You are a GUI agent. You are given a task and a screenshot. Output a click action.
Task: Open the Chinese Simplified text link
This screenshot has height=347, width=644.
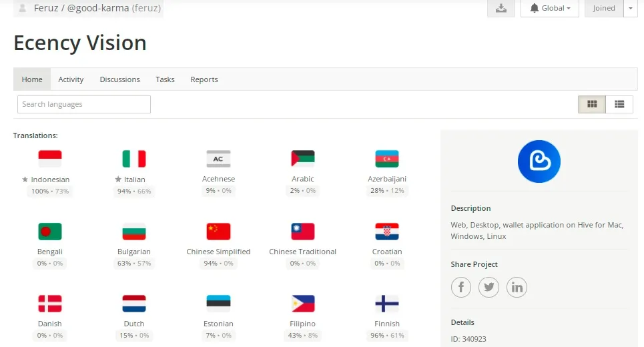(x=218, y=252)
